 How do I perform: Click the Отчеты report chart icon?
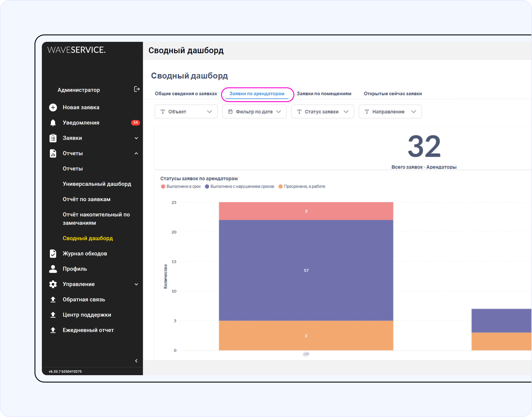pyautogui.click(x=53, y=153)
